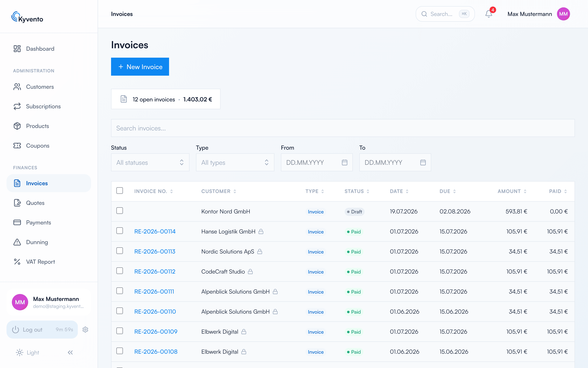Check the RE-2026-00112 row checkbox

pos(120,271)
